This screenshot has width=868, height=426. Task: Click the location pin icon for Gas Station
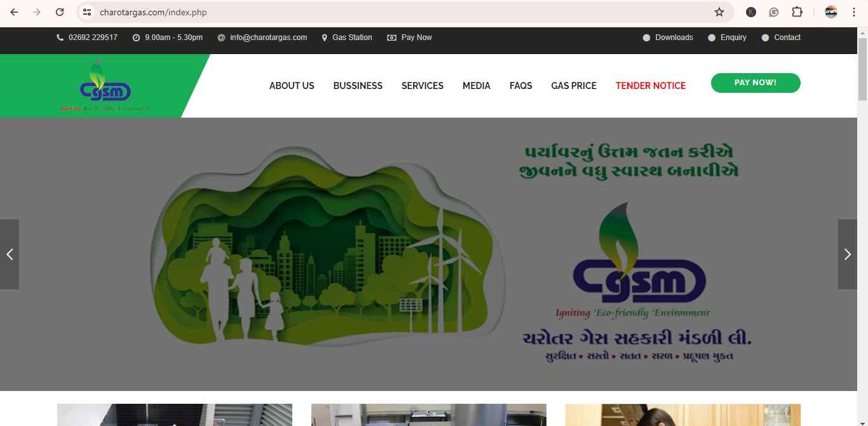(324, 37)
